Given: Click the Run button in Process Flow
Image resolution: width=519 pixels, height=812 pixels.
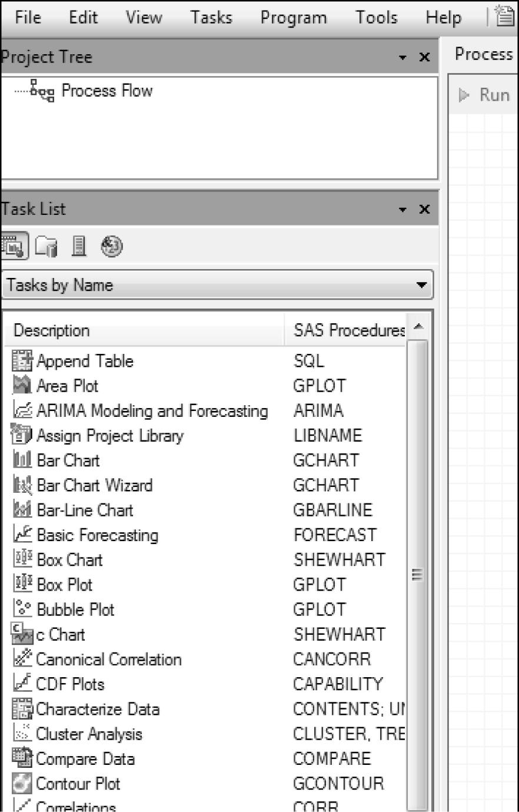Looking at the screenshot, I should coord(485,95).
